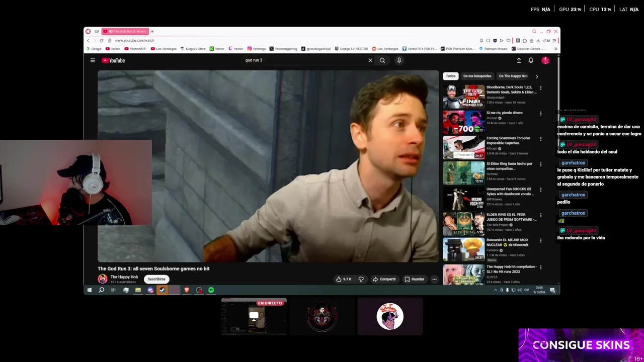Viewport: 644px width, 362px height.
Task: Switch to 'The God Run 3' browser tab
Action: tap(125, 31)
